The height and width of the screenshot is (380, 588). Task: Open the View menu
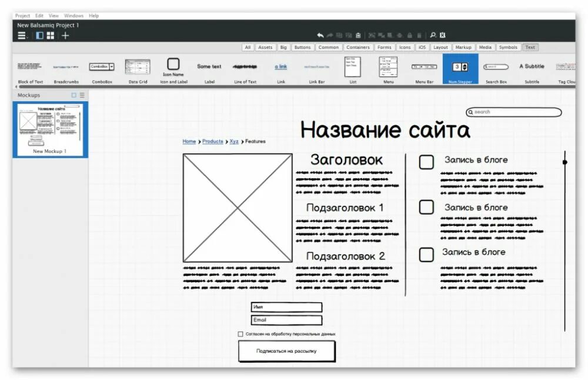(x=54, y=16)
